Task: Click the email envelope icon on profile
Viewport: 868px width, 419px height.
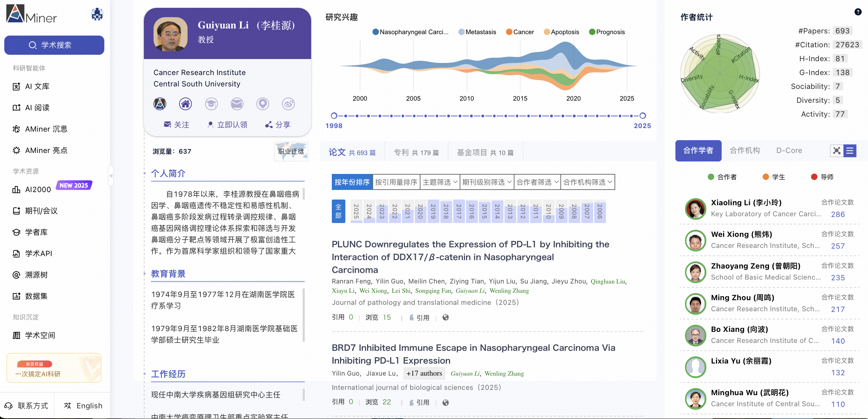Action: pyautogui.click(x=237, y=104)
